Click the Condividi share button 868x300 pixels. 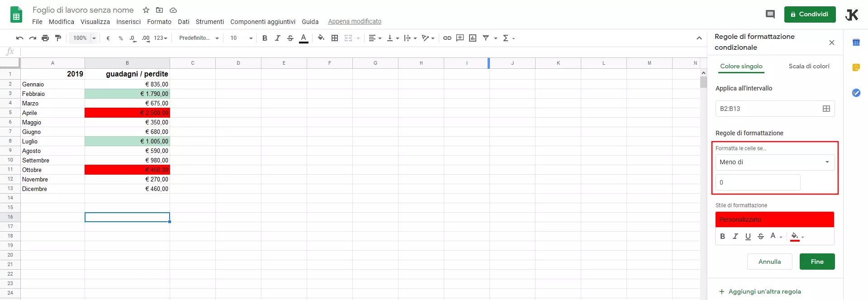[810, 14]
